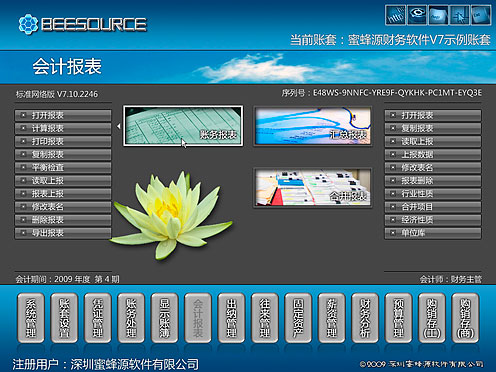Switch to 固定资产 module
The image size is (496, 372).
click(x=298, y=318)
